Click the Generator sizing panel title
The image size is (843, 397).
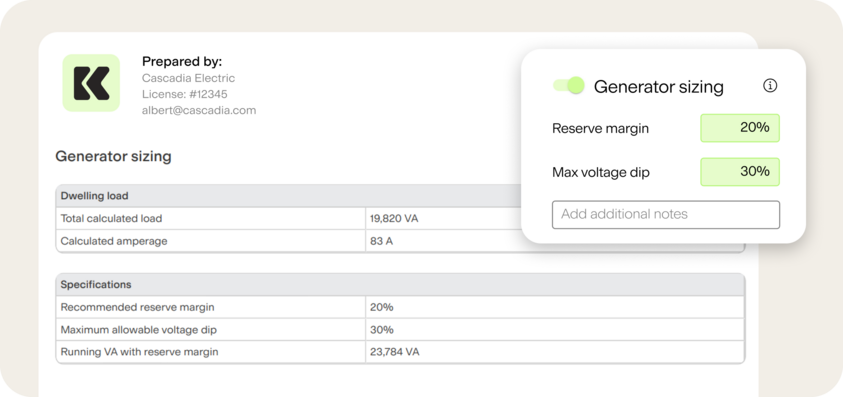pos(659,87)
